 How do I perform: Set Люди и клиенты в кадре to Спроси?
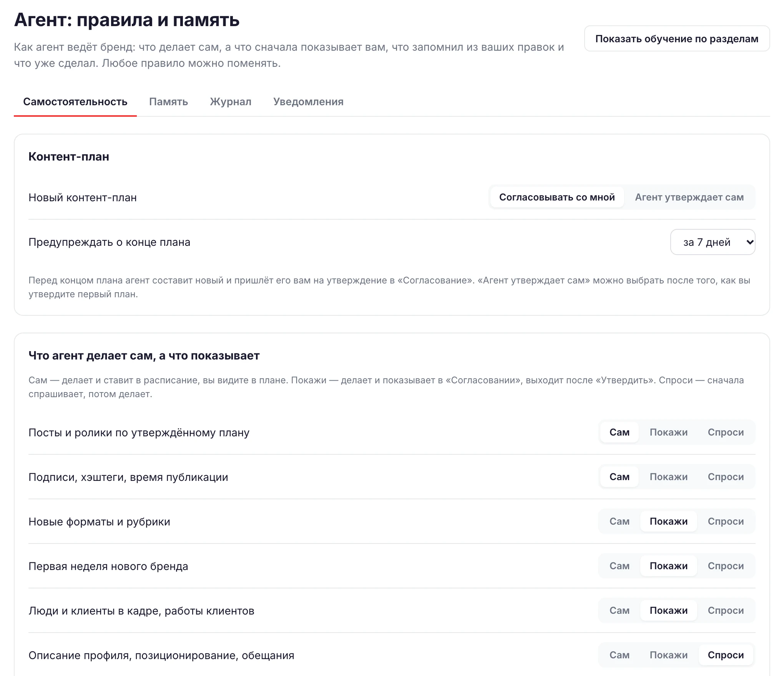(726, 610)
